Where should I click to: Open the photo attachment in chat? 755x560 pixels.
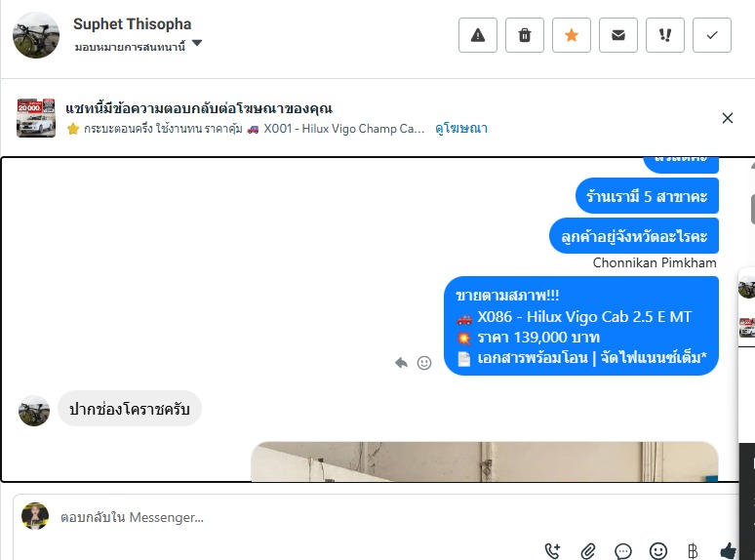(x=485, y=461)
